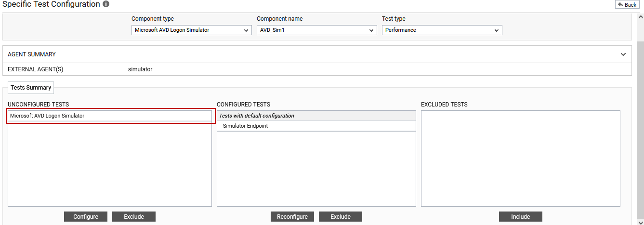Click Exclude under Unconfigured Tests
Image resolution: width=644 pixels, height=225 pixels.
pyautogui.click(x=134, y=217)
